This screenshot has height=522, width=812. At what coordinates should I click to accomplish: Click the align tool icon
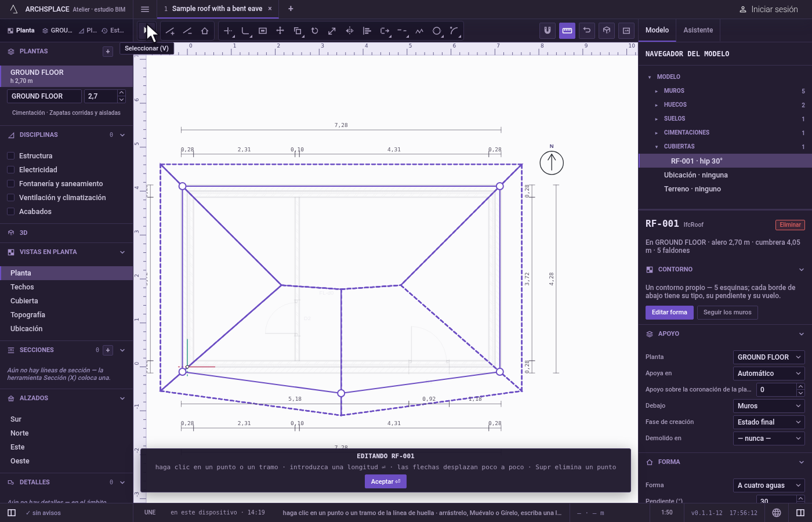pos(367,31)
